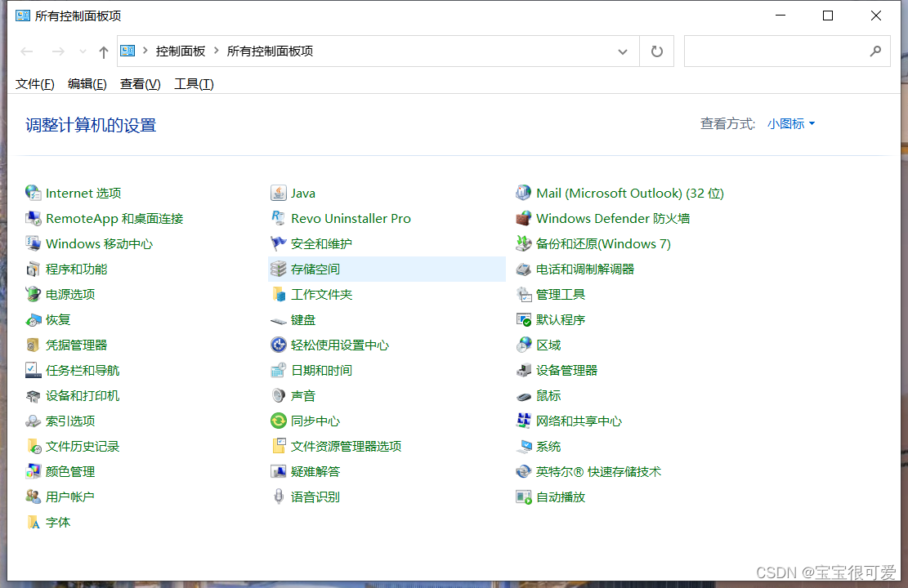Click the control panel icon in address bar
The height and width of the screenshot is (588, 908).
[x=128, y=51]
